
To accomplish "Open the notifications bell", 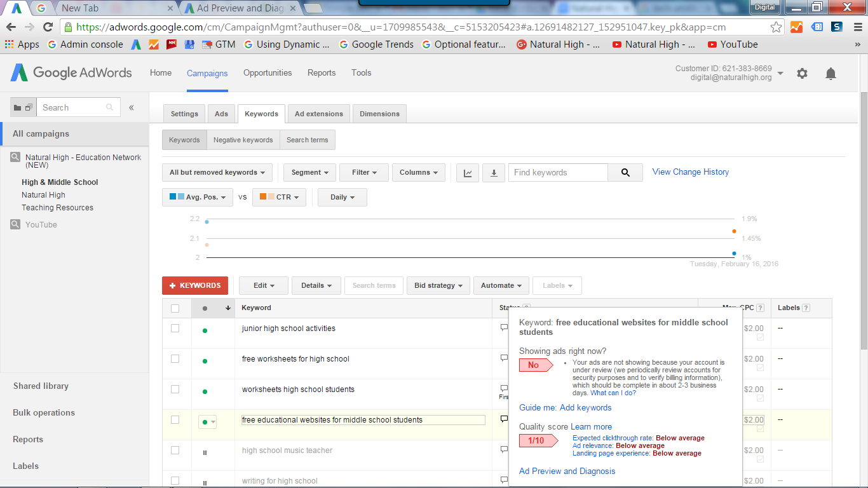I will tap(831, 74).
